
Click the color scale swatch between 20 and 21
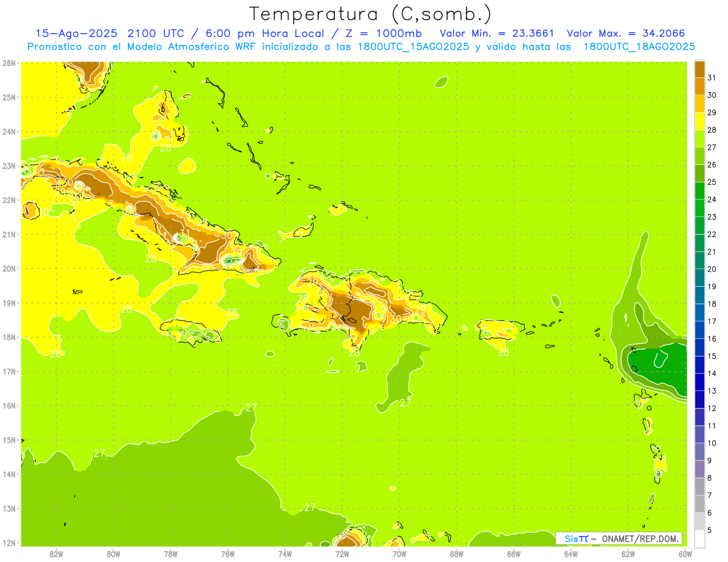click(x=699, y=260)
